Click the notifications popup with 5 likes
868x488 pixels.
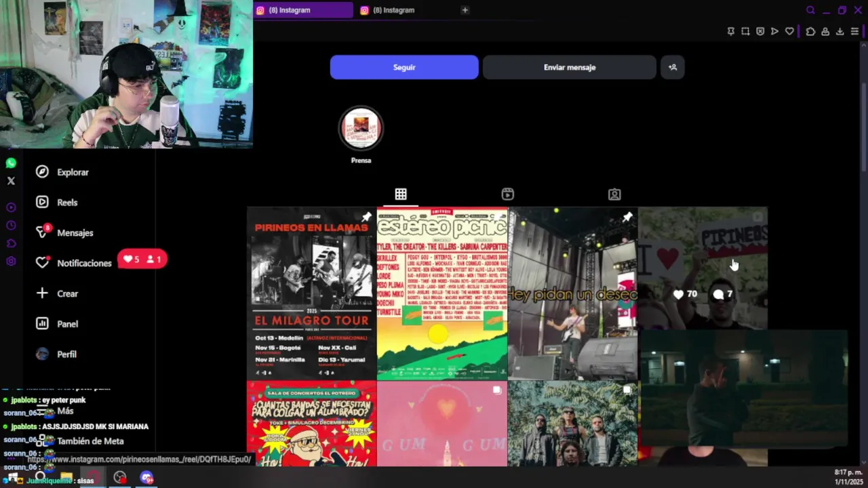pos(142,259)
